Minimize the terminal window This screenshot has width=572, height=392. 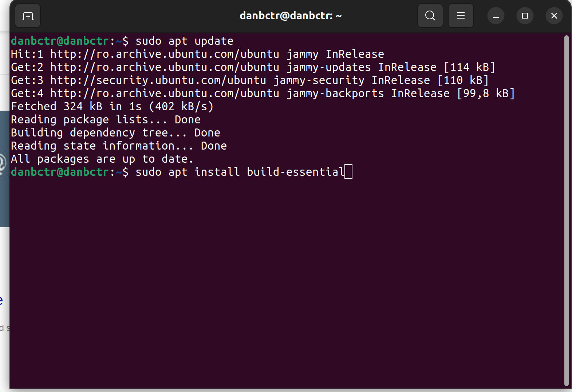496,16
